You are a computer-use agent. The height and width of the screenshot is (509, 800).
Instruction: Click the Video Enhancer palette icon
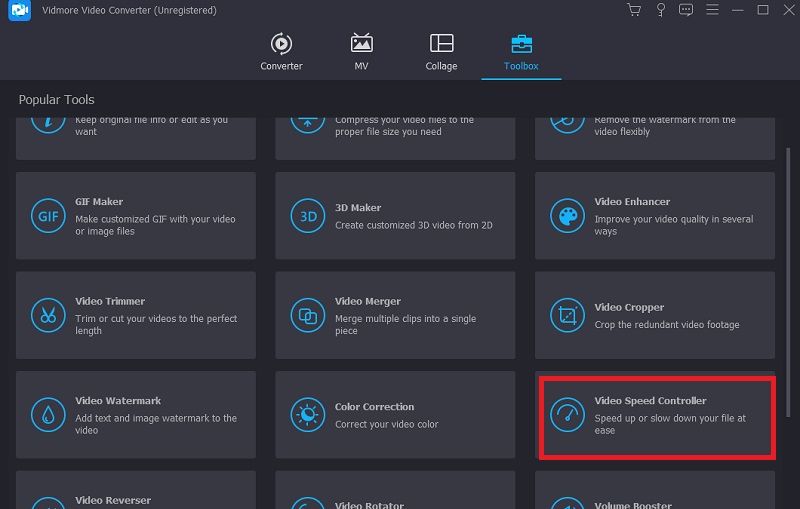tap(567, 215)
